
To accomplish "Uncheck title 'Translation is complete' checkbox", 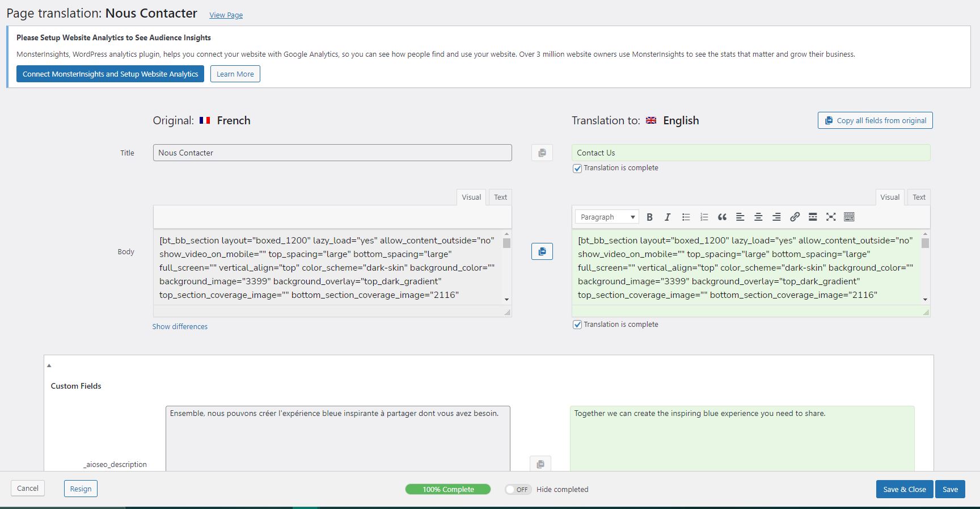I will coord(577,169).
